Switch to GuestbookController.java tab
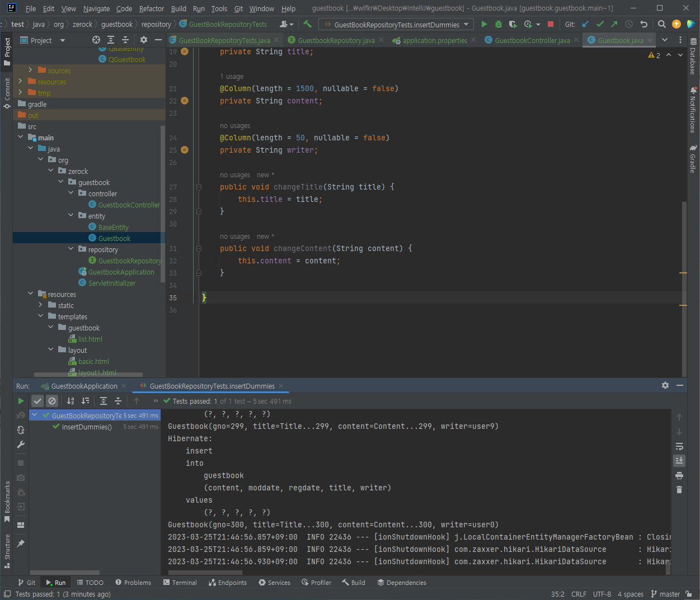 pyautogui.click(x=532, y=40)
